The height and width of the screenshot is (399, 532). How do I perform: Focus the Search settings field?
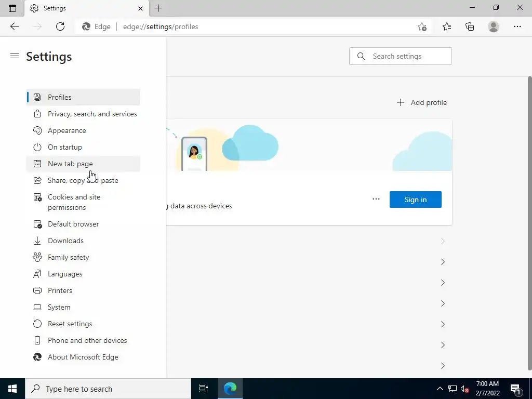(x=401, y=56)
